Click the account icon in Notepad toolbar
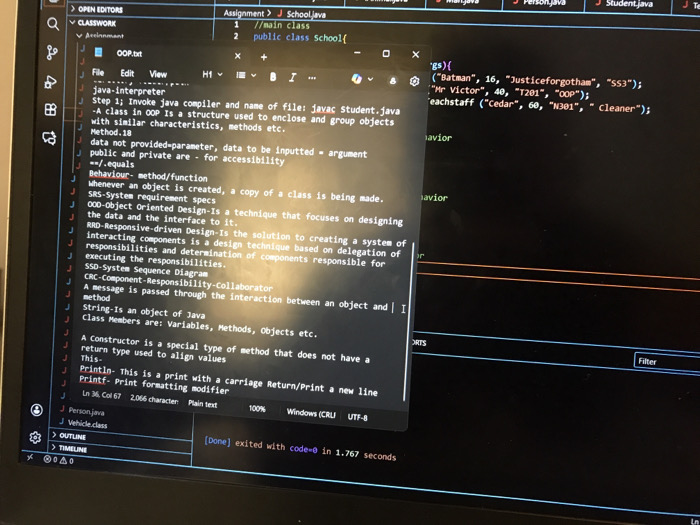The image size is (700, 525). [393, 81]
